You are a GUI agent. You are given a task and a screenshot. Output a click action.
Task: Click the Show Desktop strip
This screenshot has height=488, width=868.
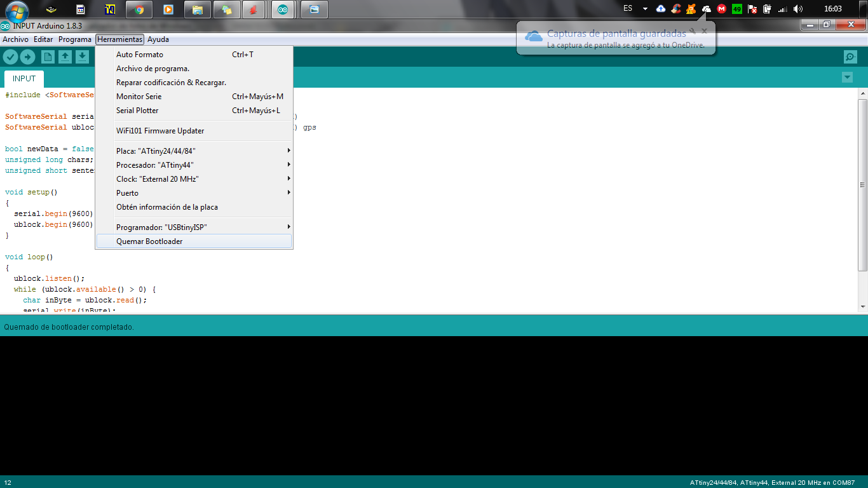tap(864, 9)
